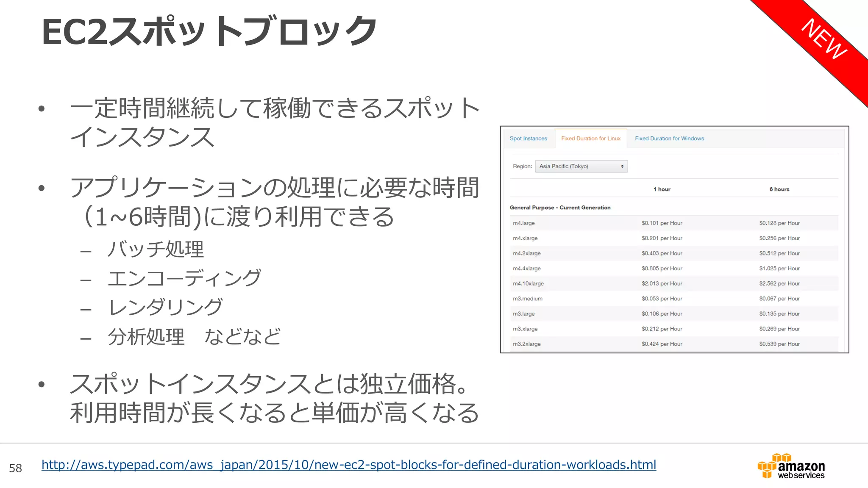This screenshot has height=488, width=868.
Task: Click the General Purpose - Current Generation heading
Action: (560, 208)
